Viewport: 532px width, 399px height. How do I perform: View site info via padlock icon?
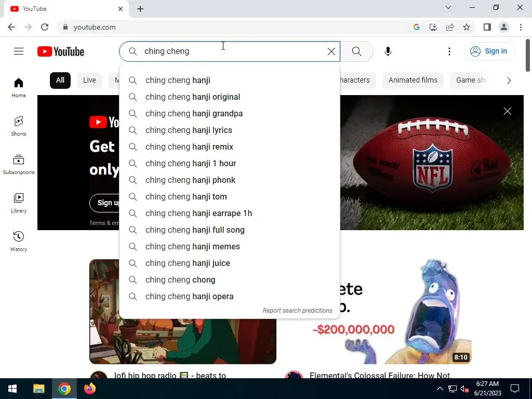tap(65, 27)
